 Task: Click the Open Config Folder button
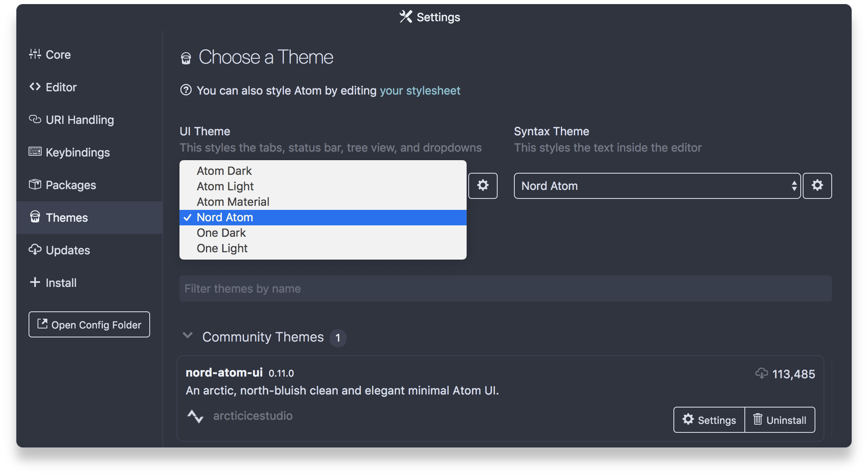point(89,324)
